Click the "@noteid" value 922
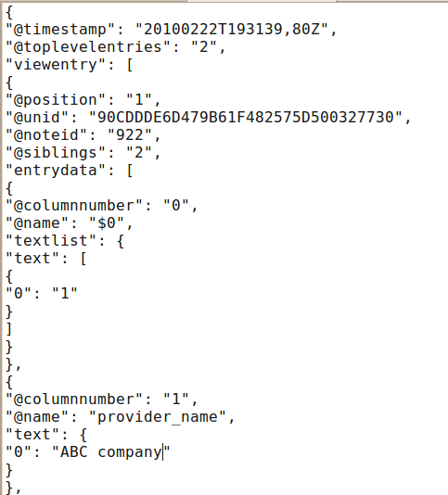Screen dimensions: 448x495 (130, 135)
